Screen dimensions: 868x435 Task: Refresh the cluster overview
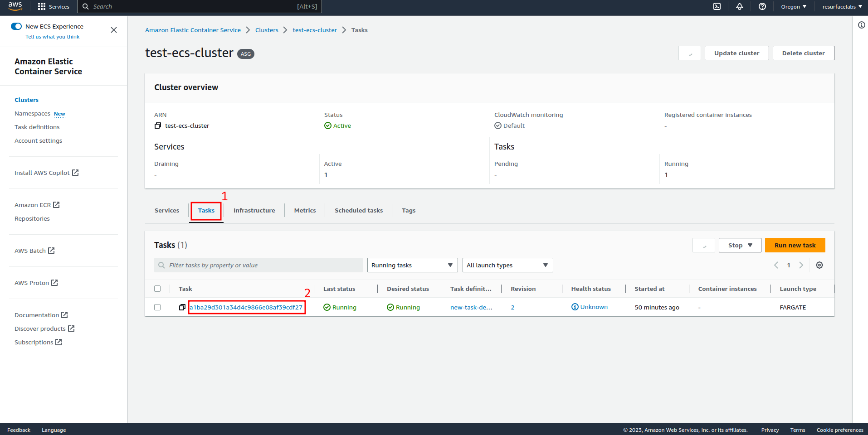[x=690, y=53]
